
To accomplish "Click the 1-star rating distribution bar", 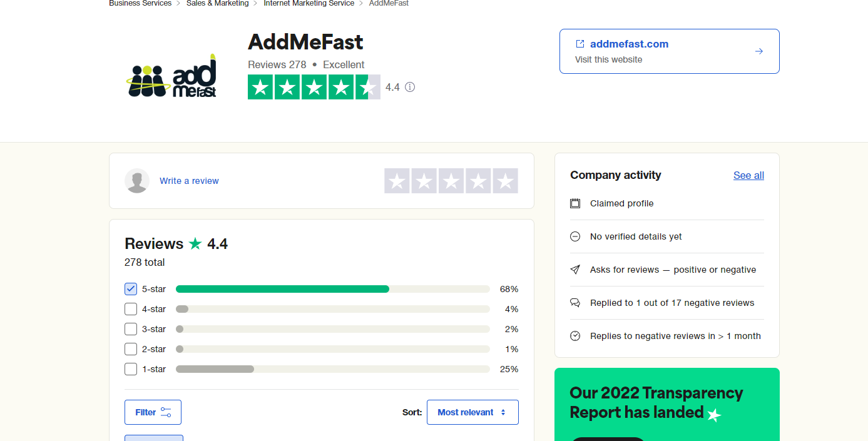I will [x=333, y=369].
